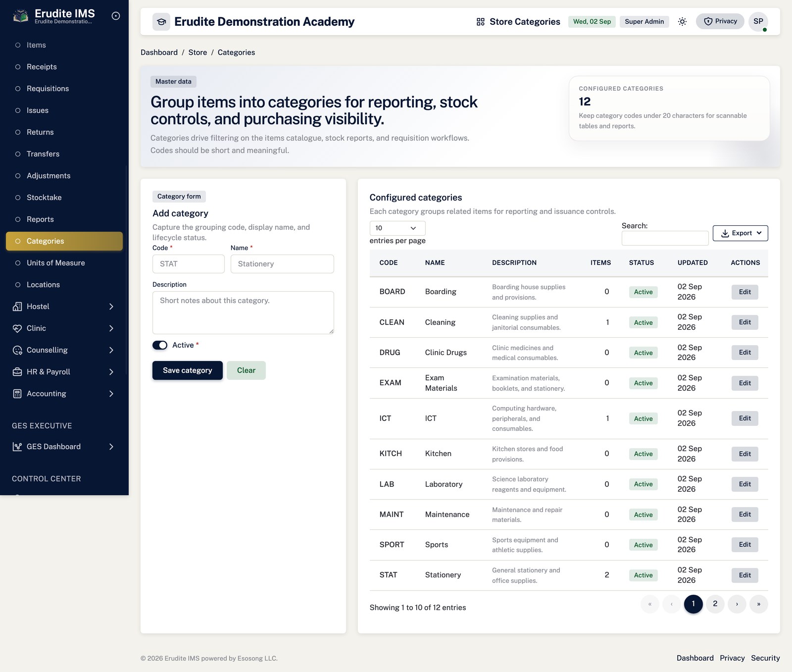Click the Name input field
Image resolution: width=792 pixels, height=672 pixels.
point(282,264)
